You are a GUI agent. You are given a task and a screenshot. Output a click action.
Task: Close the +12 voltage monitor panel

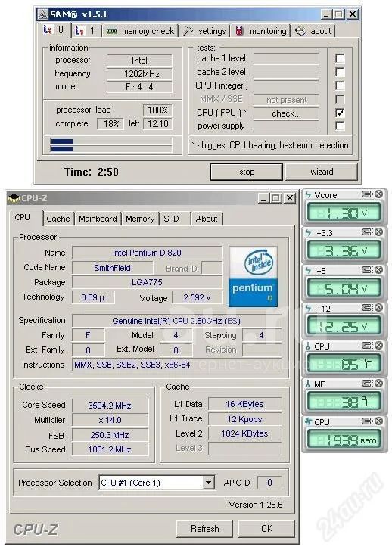point(379,308)
